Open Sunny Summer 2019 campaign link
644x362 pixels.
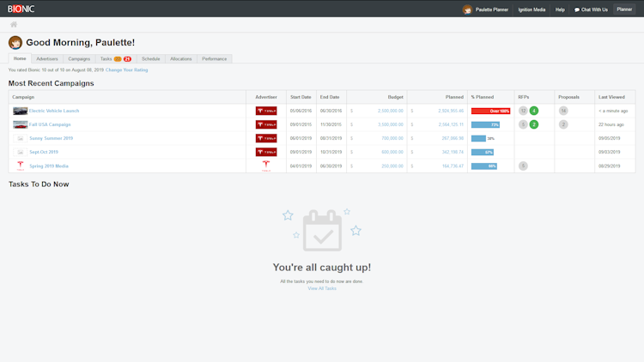tap(51, 138)
